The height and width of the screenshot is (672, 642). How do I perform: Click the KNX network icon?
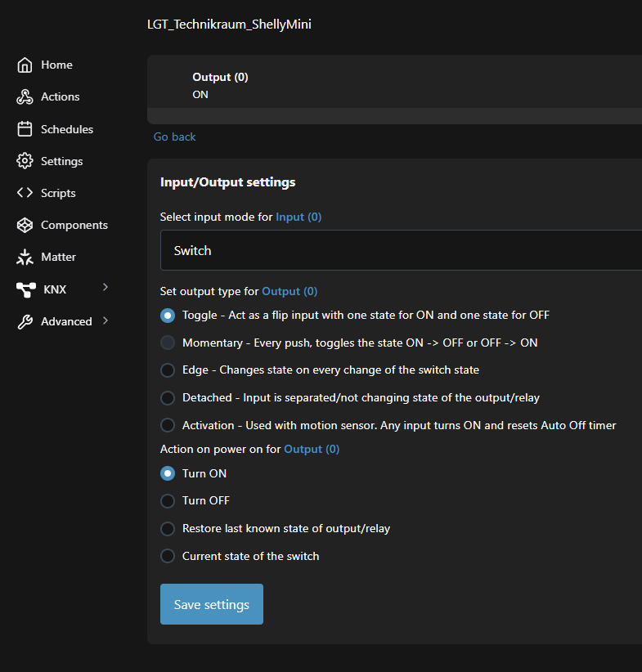[25, 289]
